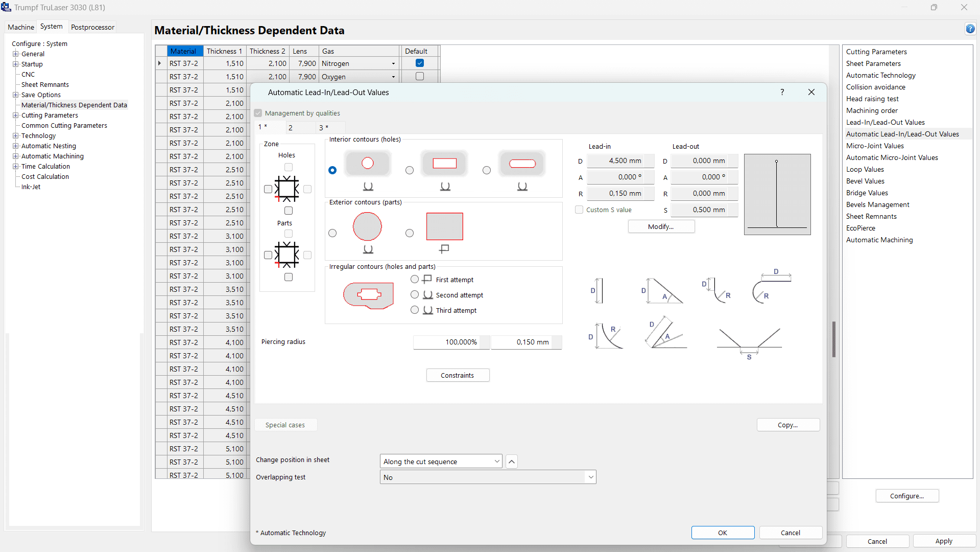Open the blue help icon near Material/Thickness title
The width and height of the screenshot is (980, 552).
tap(970, 29)
